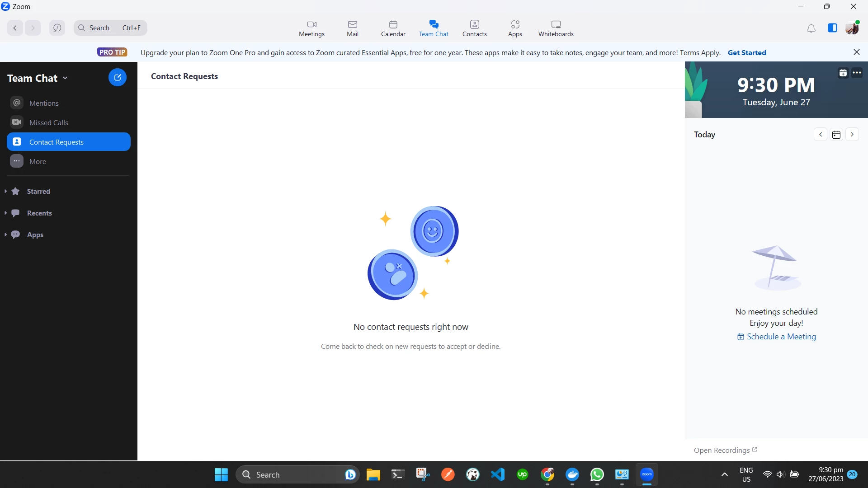Open WhatsApp from the taskbar
The image size is (868, 488).
[597, 474]
